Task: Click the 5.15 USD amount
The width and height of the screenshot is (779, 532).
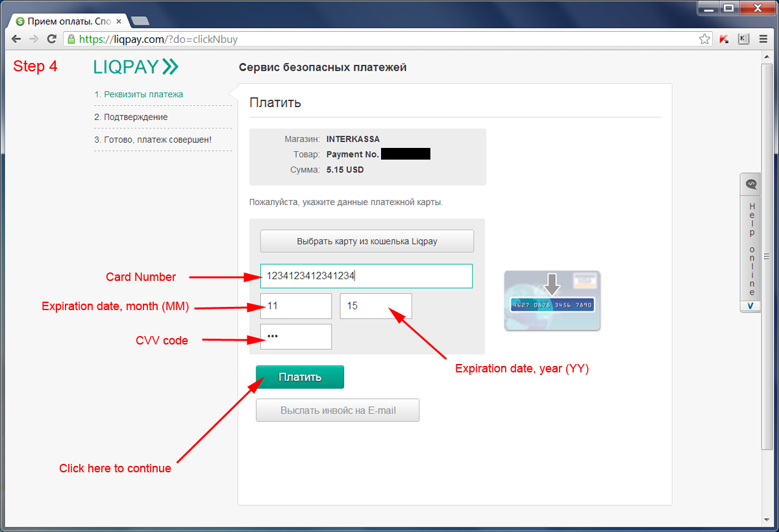Action: (345, 170)
